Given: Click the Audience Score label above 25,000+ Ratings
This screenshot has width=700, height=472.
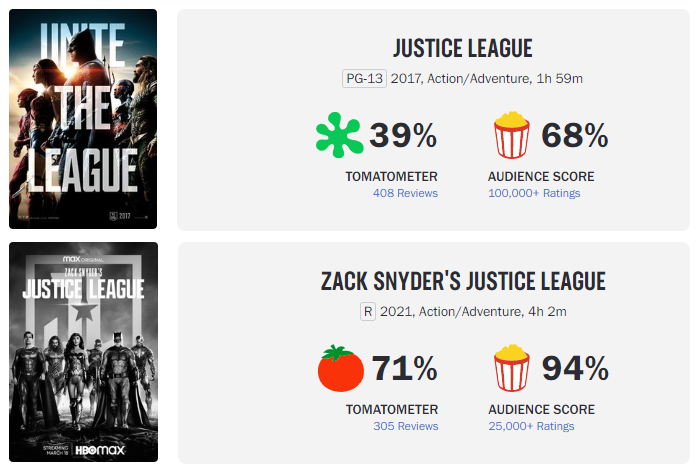Looking at the screenshot, I should point(541,409).
